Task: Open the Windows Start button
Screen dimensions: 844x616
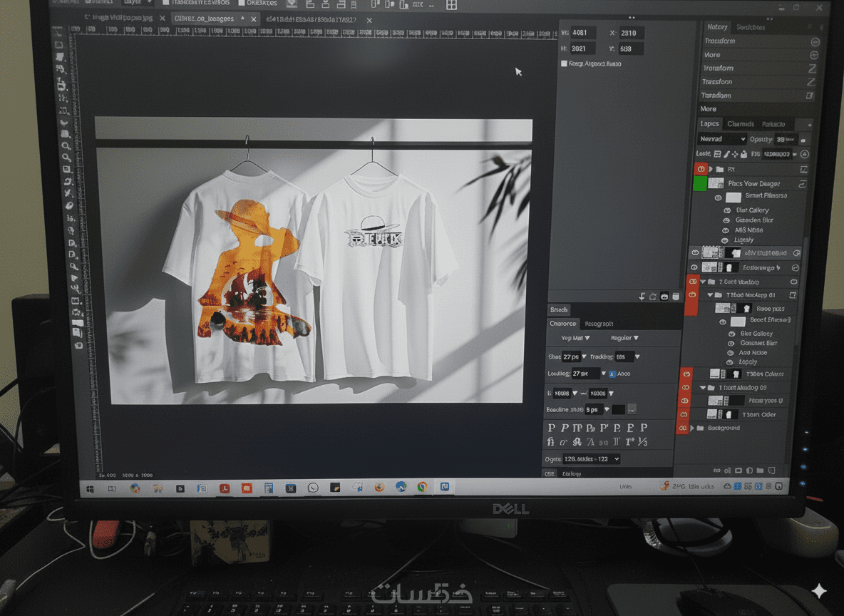Action: (x=90, y=489)
